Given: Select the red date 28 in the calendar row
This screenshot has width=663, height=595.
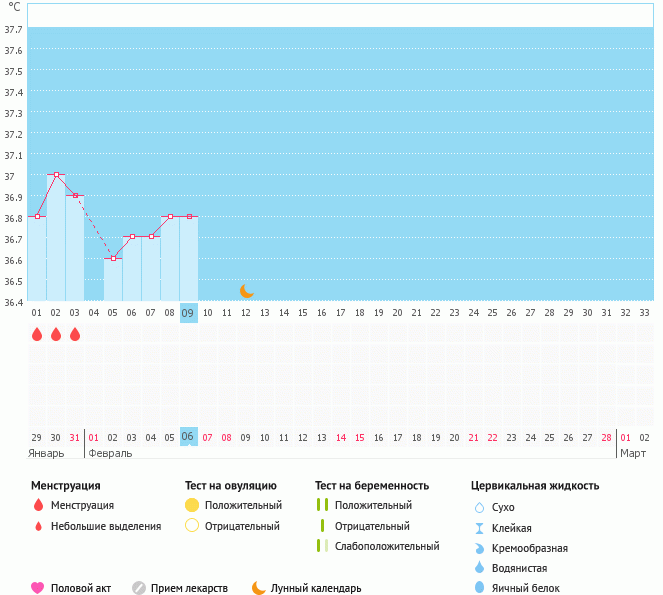Looking at the screenshot, I should [606, 437].
